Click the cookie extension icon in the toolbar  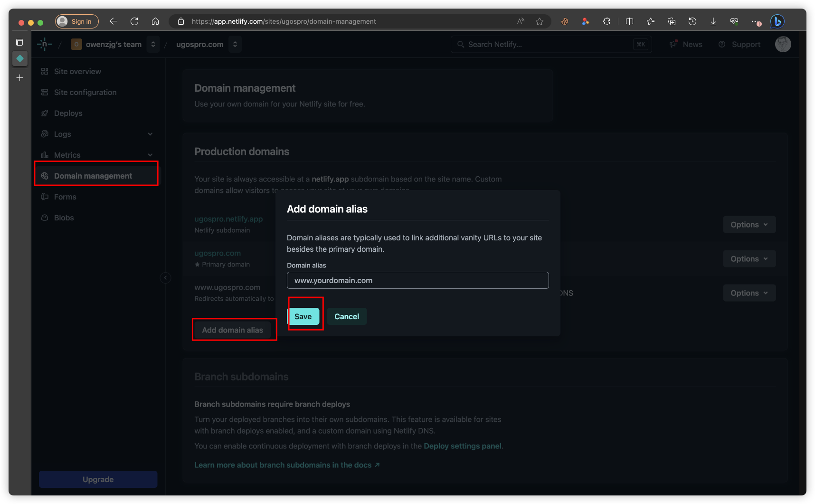coord(565,21)
